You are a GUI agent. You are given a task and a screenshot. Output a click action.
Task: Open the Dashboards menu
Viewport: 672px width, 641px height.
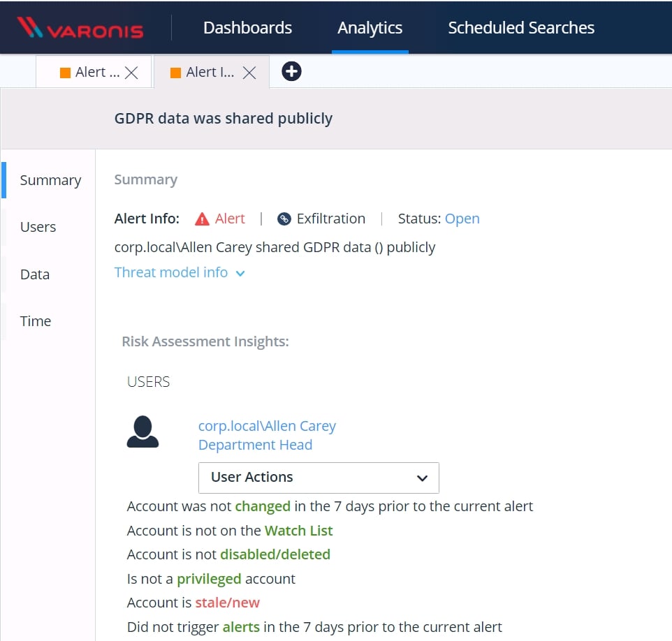247,28
